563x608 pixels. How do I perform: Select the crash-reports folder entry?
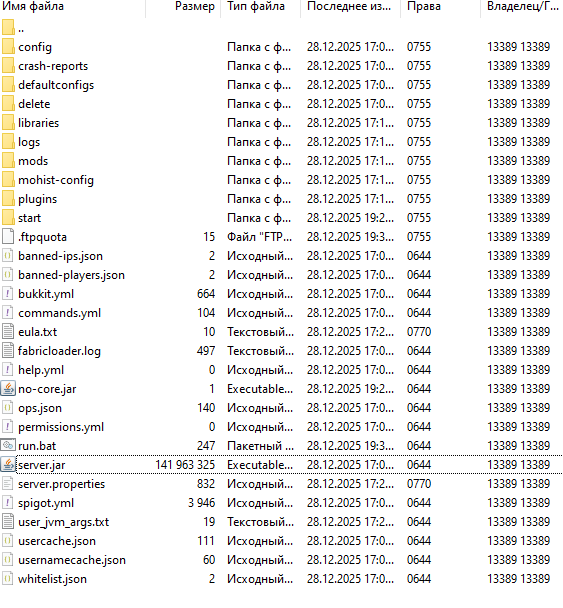pos(282,66)
